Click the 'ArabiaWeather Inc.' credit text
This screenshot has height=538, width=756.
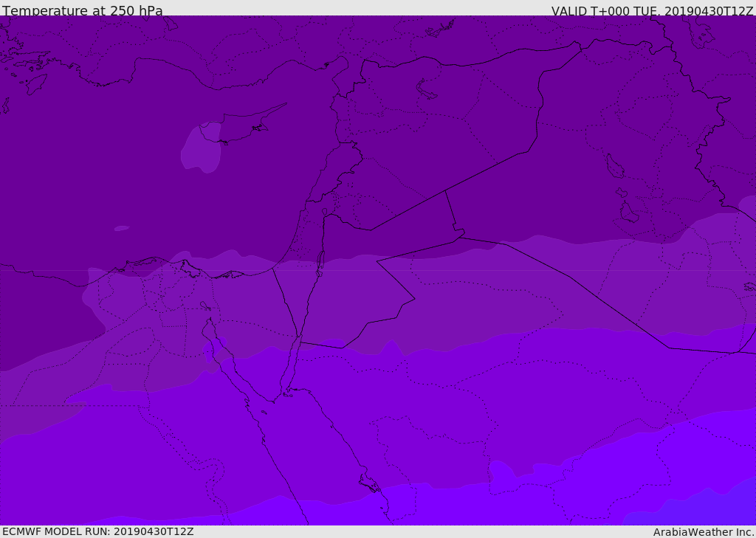tap(703, 532)
